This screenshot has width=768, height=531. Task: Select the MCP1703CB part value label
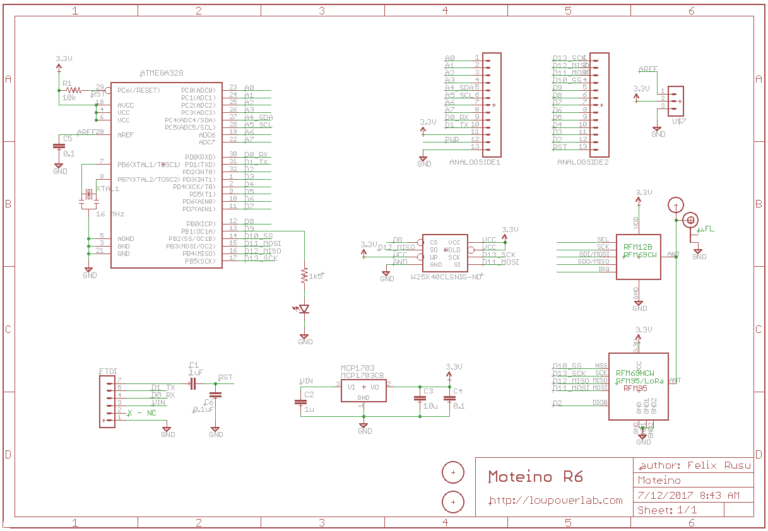[362, 375]
